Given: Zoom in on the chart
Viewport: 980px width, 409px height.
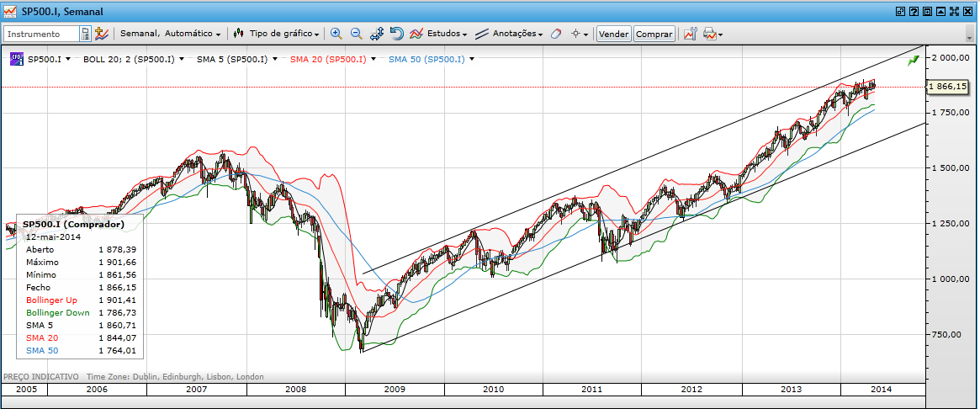Looking at the screenshot, I should 336,34.
